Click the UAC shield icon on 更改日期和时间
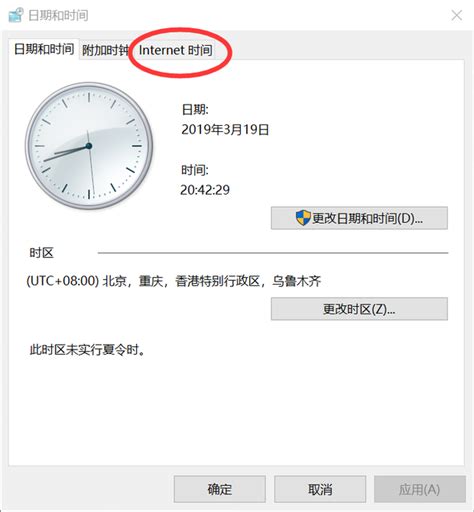This screenshot has height=512, width=474. pos(303,218)
